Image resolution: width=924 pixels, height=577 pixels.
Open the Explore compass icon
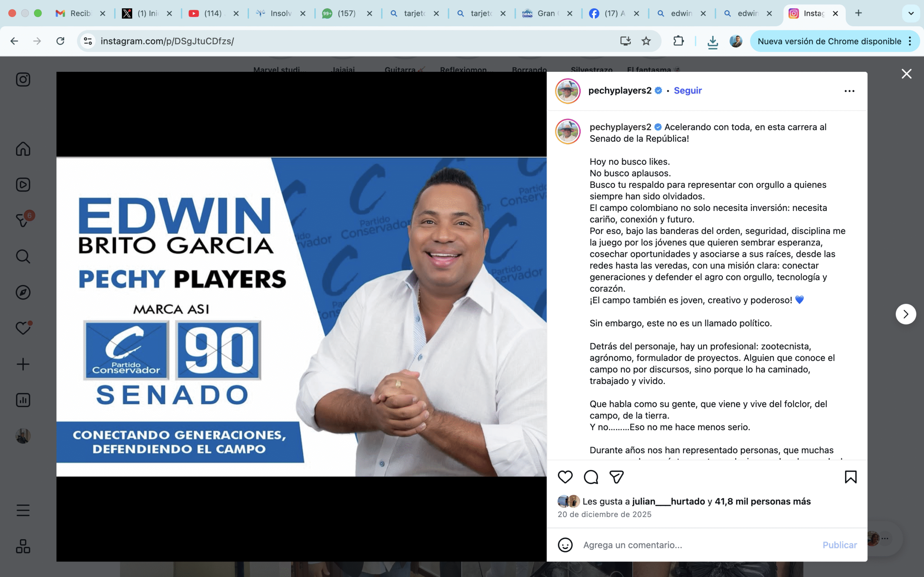(x=23, y=292)
